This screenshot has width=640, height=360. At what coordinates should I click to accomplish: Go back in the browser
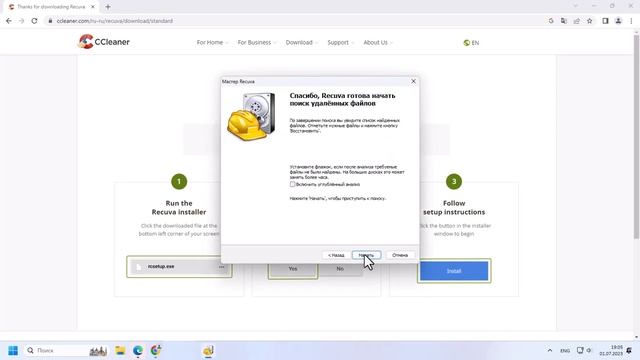click(9, 21)
